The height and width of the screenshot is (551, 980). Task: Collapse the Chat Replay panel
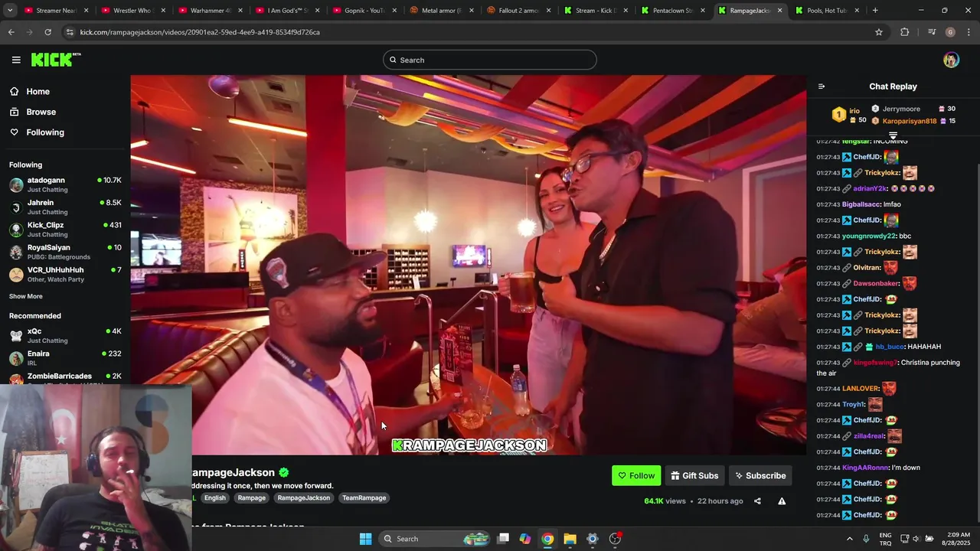tap(822, 86)
